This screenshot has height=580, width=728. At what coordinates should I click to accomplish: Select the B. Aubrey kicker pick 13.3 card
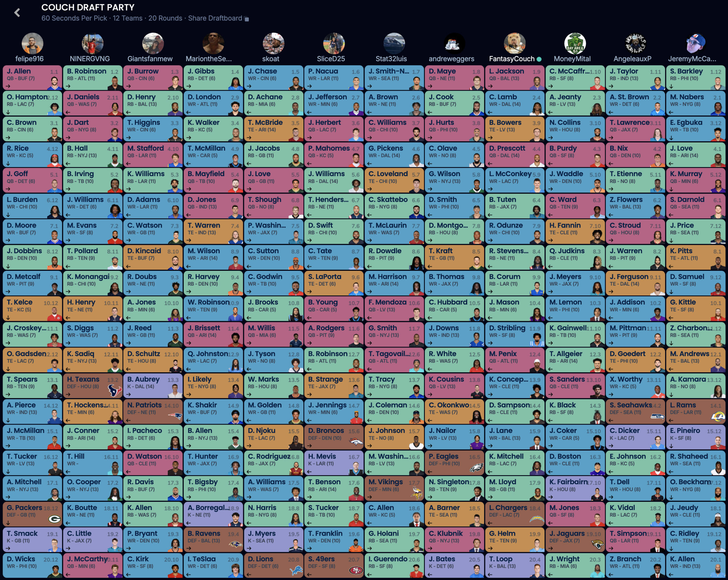coord(153,386)
